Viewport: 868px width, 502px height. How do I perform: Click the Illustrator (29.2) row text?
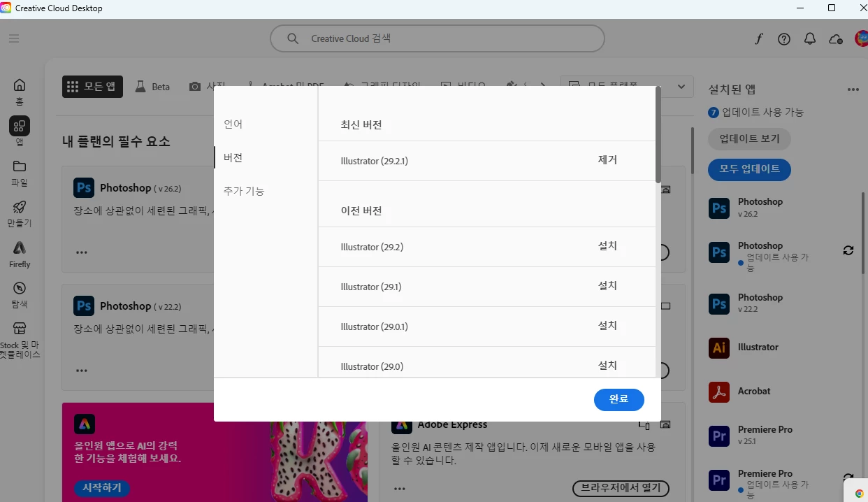[x=372, y=247]
